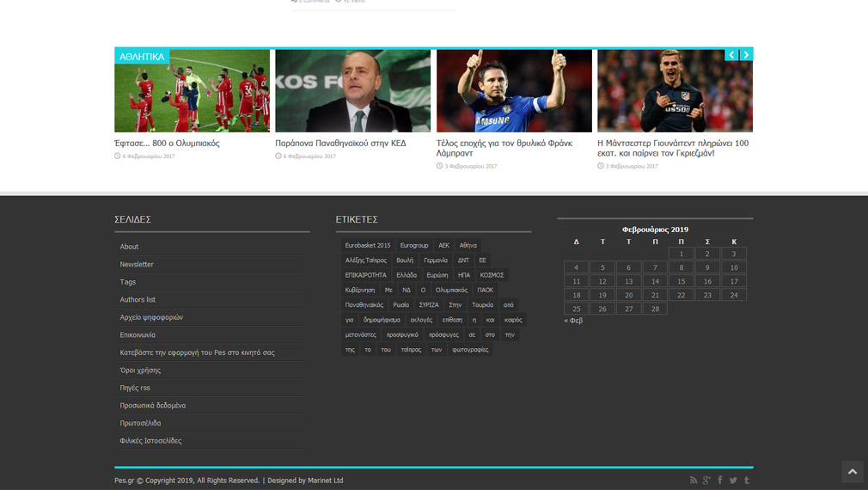The width and height of the screenshot is (868, 490).
Task: Select day 10 in the calendar
Action: 733,267
